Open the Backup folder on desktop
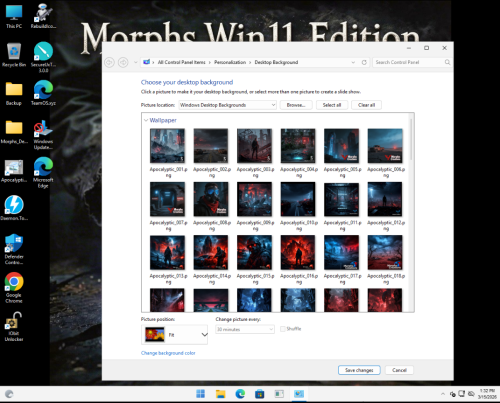This screenshot has height=403, width=500. tap(14, 93)
